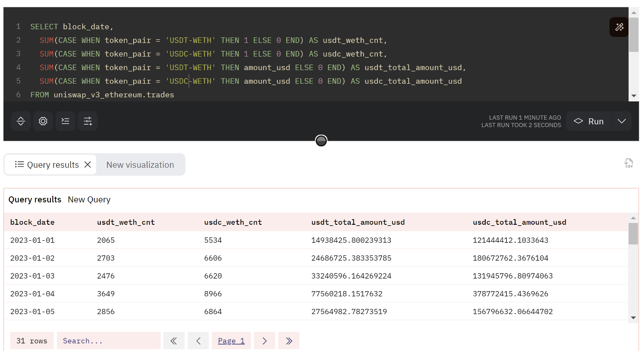
Task: Select the 2023-01-05 date cell
Action: (x=32, y=311)
